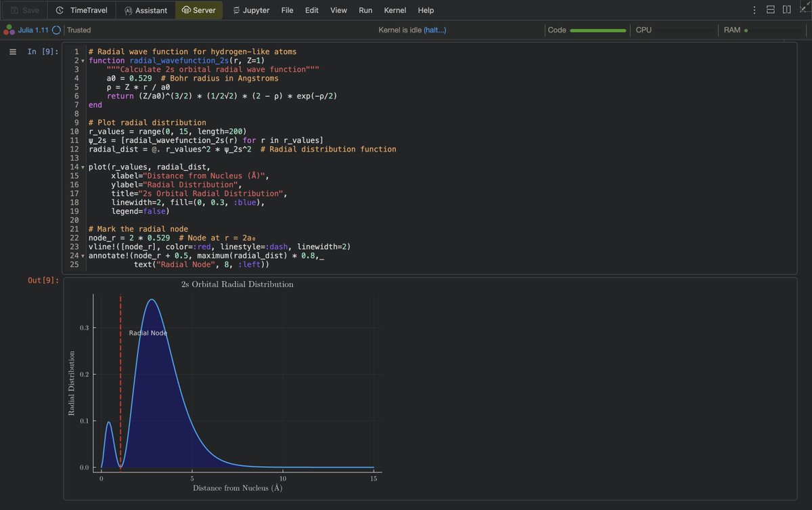Click the Out[9] output prompt

tap(43, 280)
